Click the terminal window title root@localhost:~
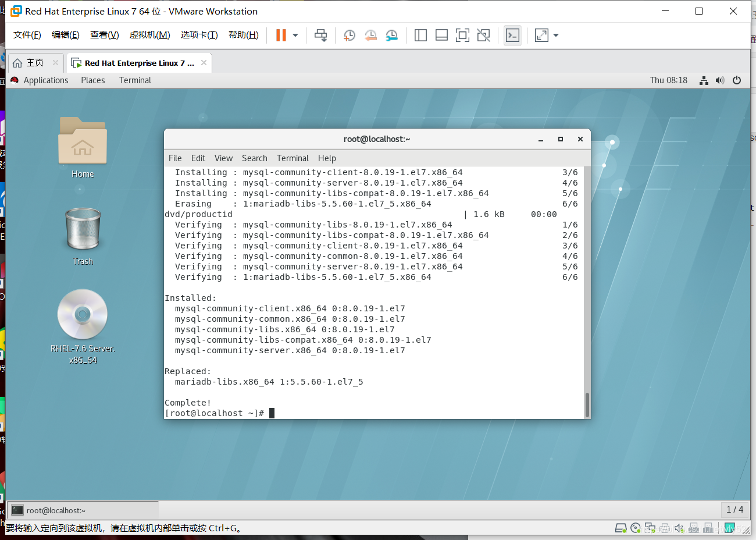756x540 pixels. click(377, 139)
